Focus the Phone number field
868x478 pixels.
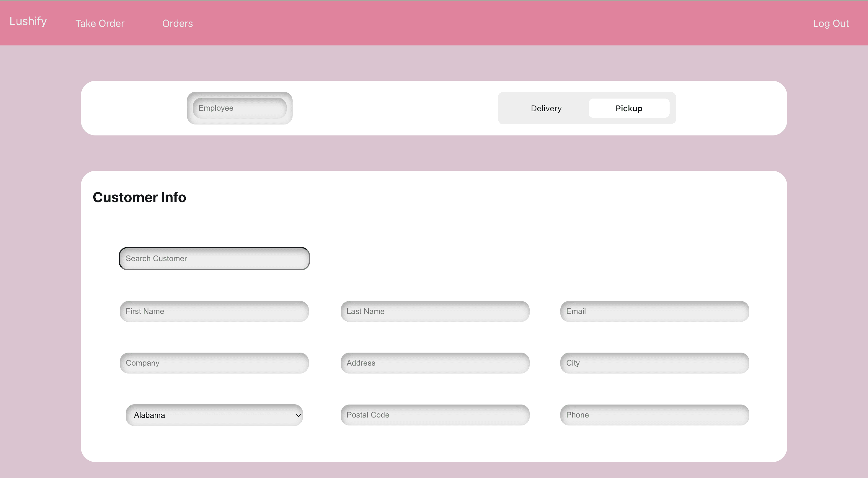[654, 415]
